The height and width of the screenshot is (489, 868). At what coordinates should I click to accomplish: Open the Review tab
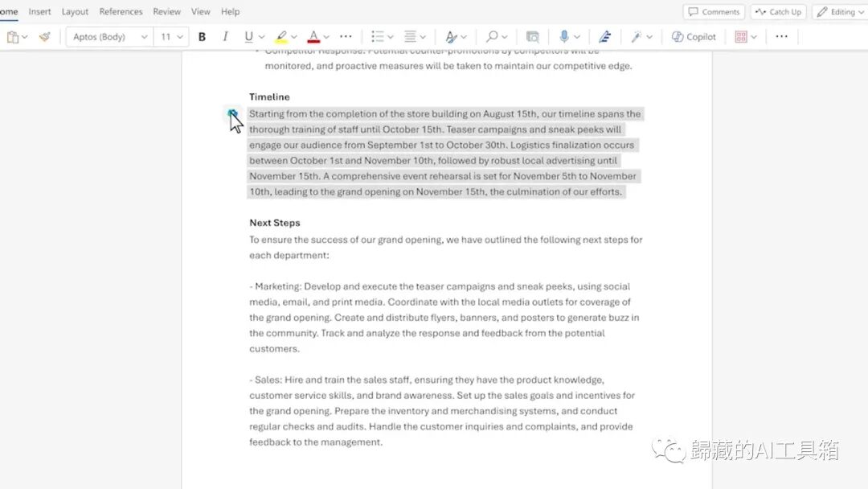point(166,11)
